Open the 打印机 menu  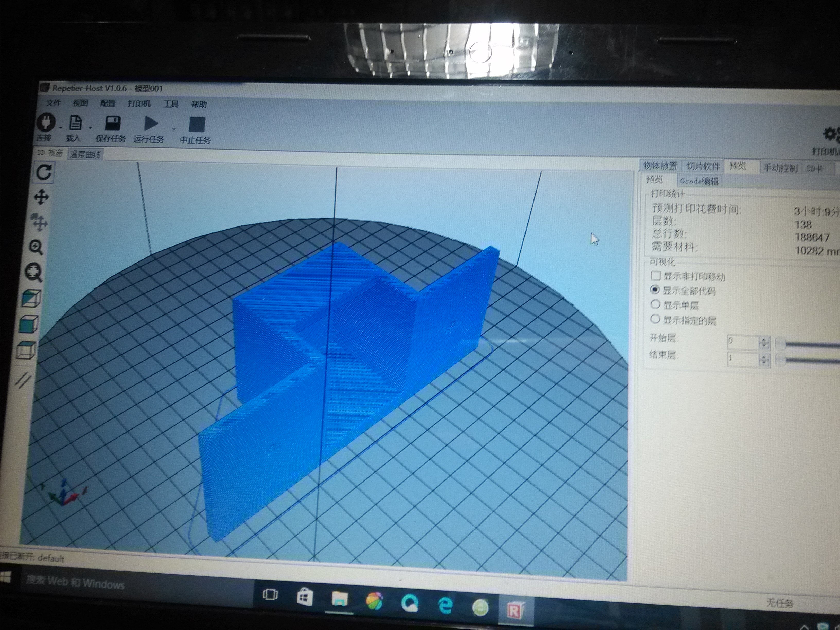pos(139,104)
